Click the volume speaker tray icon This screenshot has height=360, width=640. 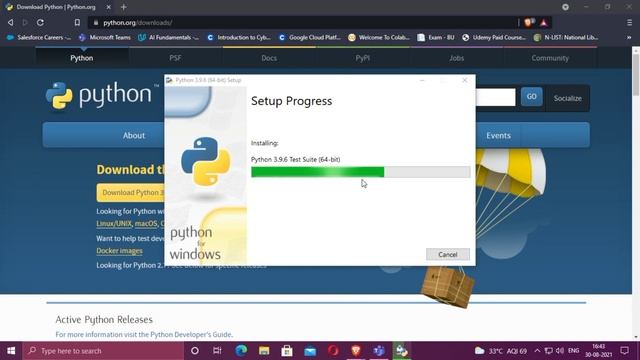coord(560,351)
